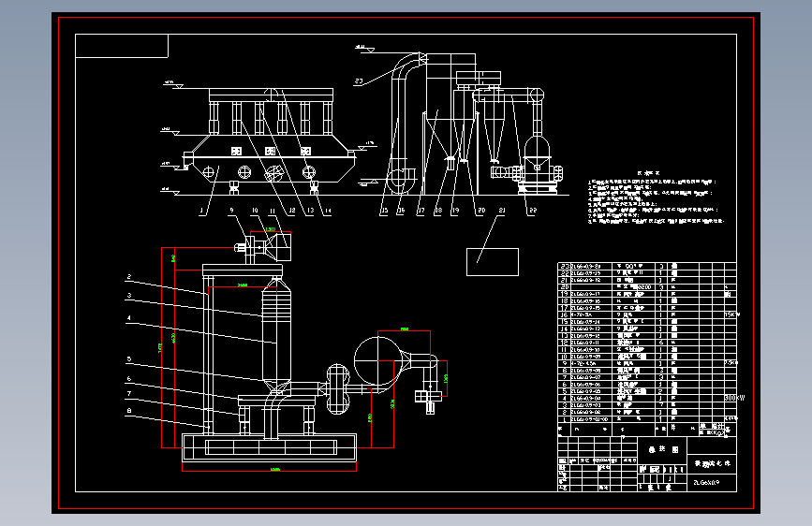Select the green 1300 dimension above the motor
Image resolution: width=812 pixels, height=526 pixels.
click(271, 229)
